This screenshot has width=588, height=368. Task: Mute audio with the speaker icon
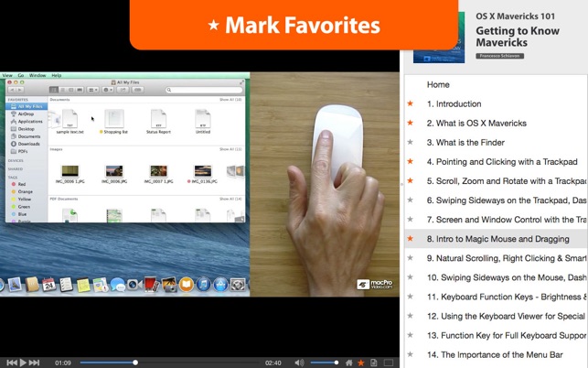click(x=299, y=363)
